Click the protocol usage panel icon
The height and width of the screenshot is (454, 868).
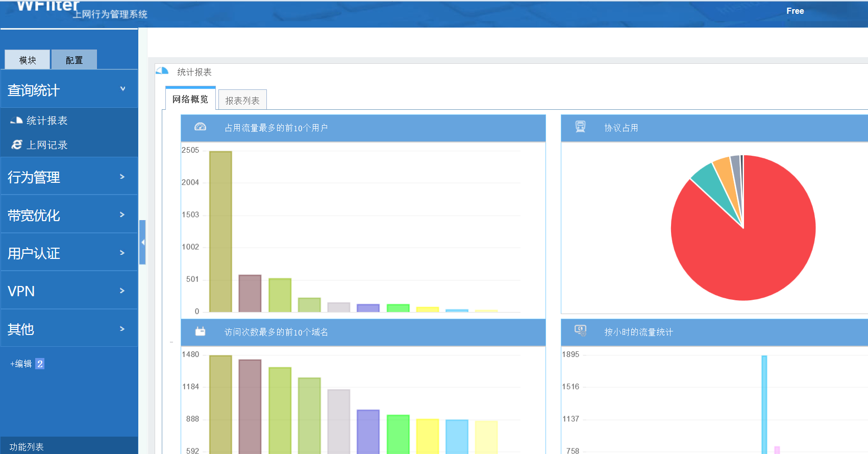coord(580,127)
